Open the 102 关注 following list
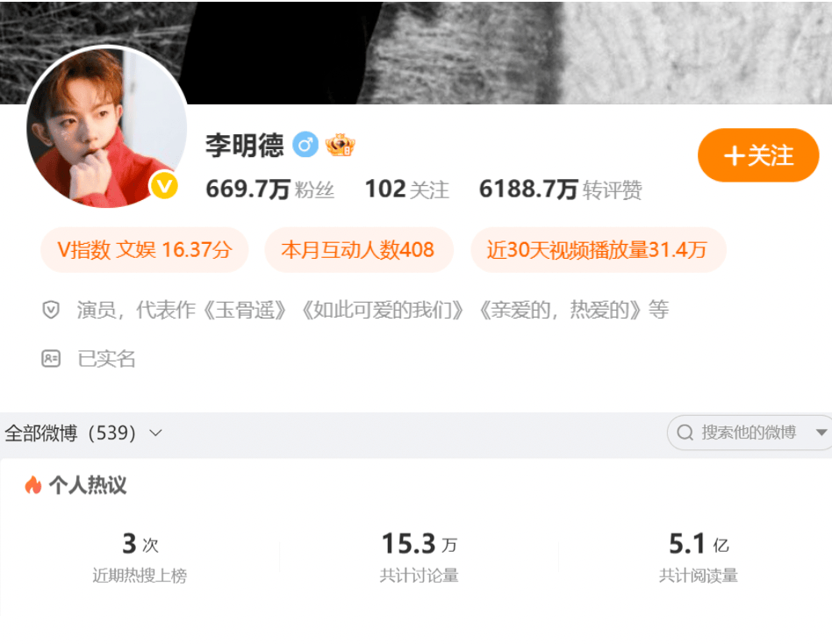 click(x=407, y=190)
